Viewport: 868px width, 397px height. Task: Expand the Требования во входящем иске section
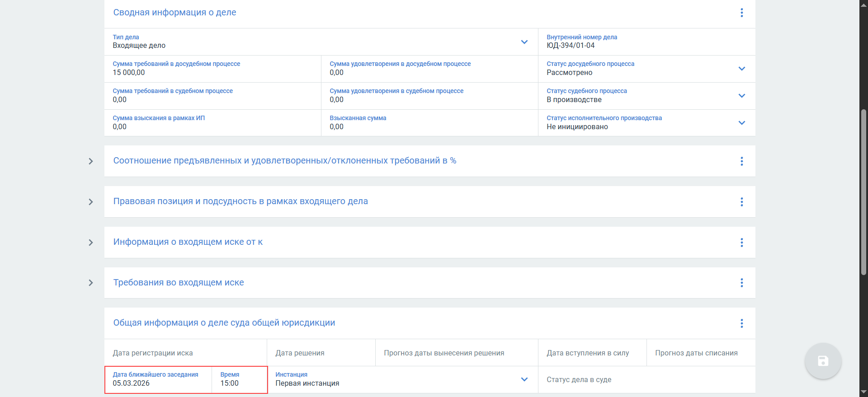(x=91, y=283)
